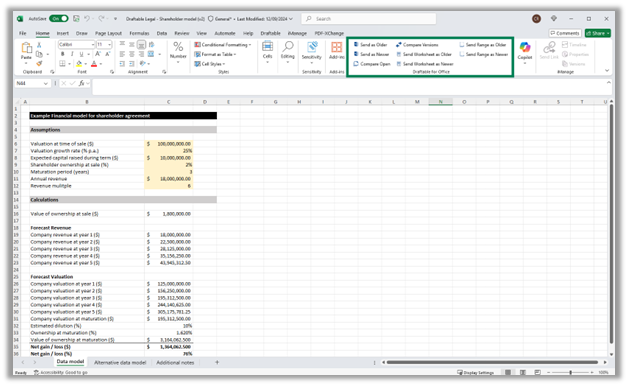Click the Format Painter brush icon
The image size is (628, 386).
39,63
